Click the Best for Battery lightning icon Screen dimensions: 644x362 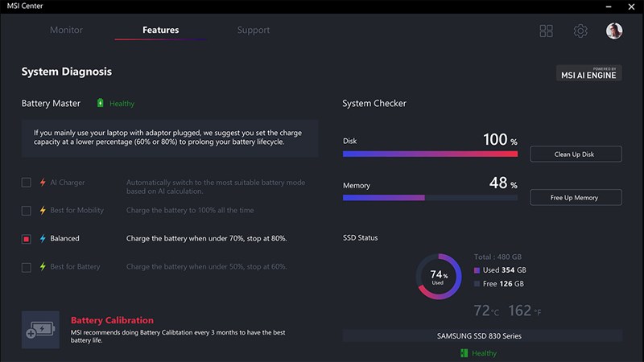[x=43, y=266]
